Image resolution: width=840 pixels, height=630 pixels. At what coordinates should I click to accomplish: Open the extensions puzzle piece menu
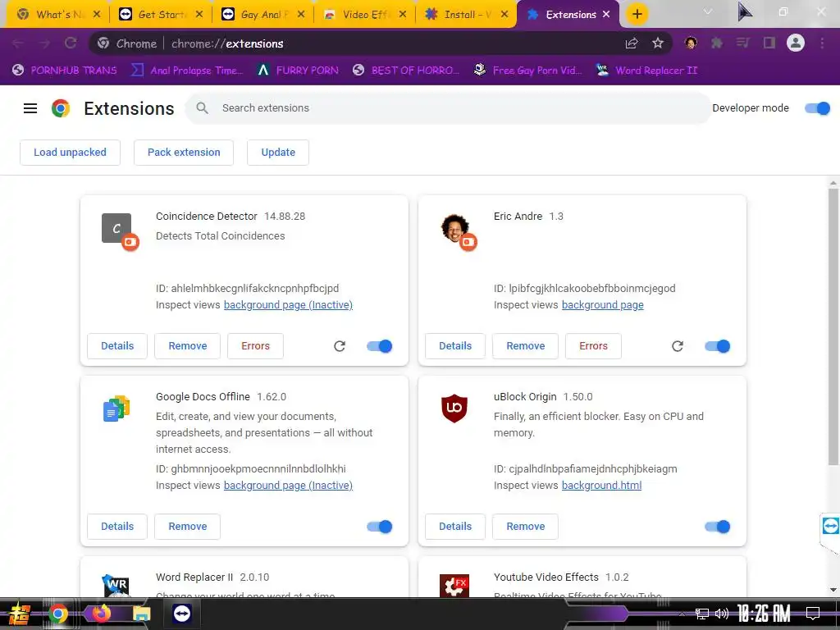click(717, 43)
